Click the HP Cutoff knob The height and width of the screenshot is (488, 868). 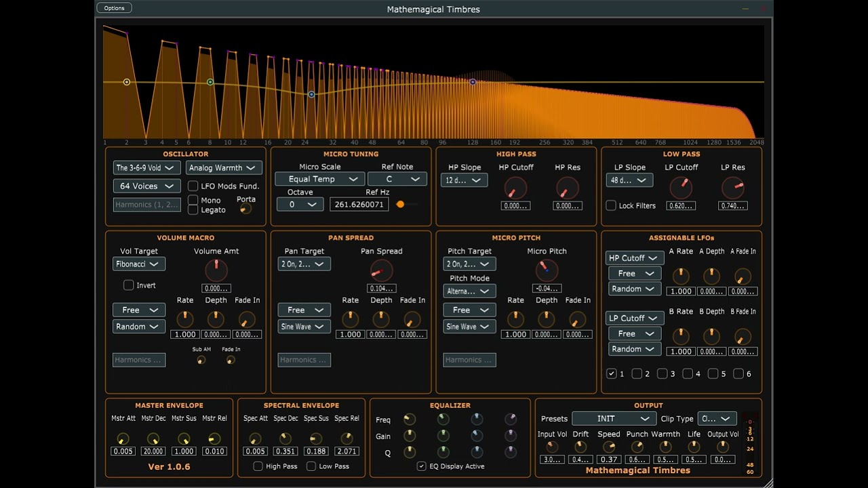coord(515,188)
